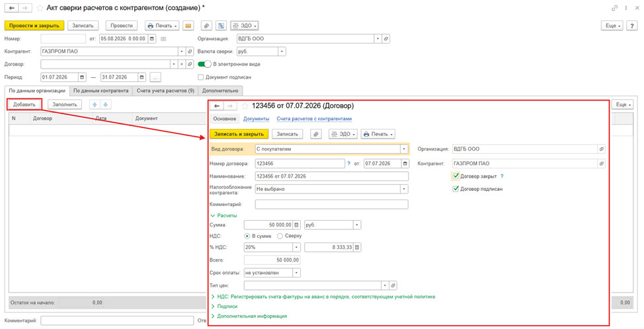Click the question mark help next to Номер договора
The image size is (644, 329).
coord(348,163)
